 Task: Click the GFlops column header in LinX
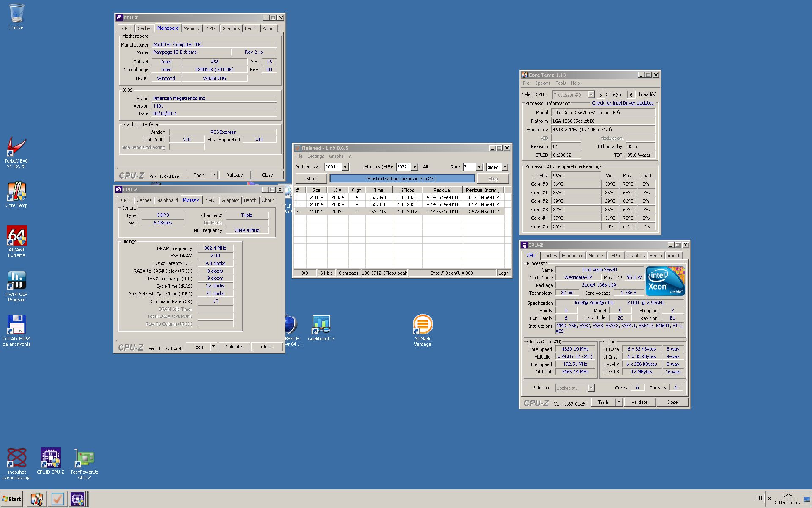(407, 190)
